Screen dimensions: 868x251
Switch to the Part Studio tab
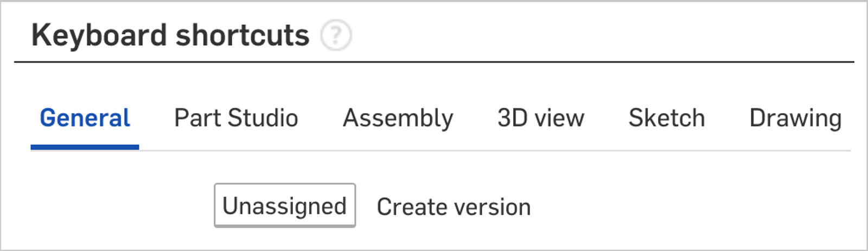236,118
